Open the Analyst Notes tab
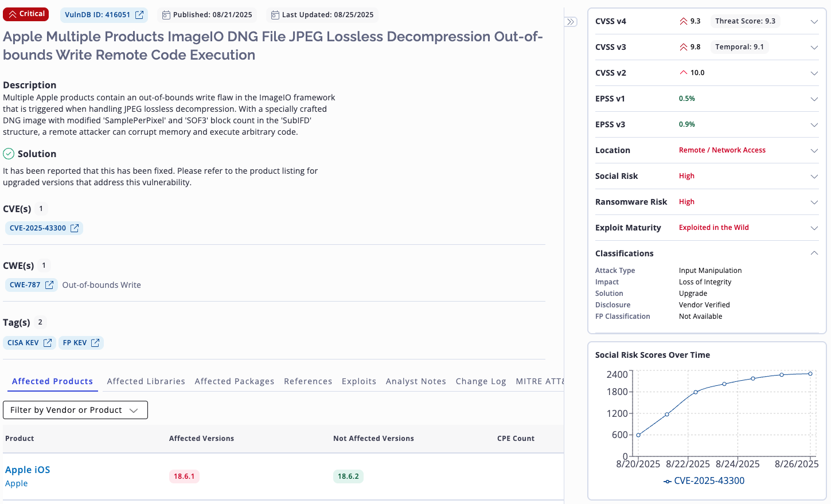The width and height of the screenshot is (831, 504). coord(416,381)
